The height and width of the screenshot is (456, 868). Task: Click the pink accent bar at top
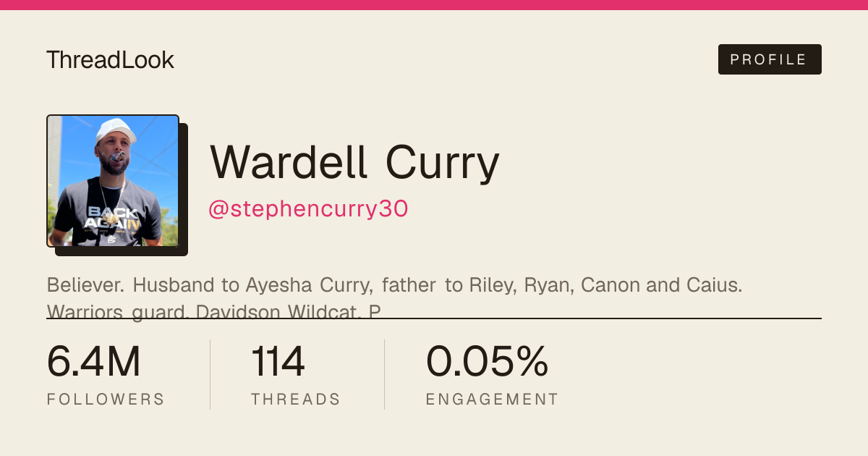(434, 5)
